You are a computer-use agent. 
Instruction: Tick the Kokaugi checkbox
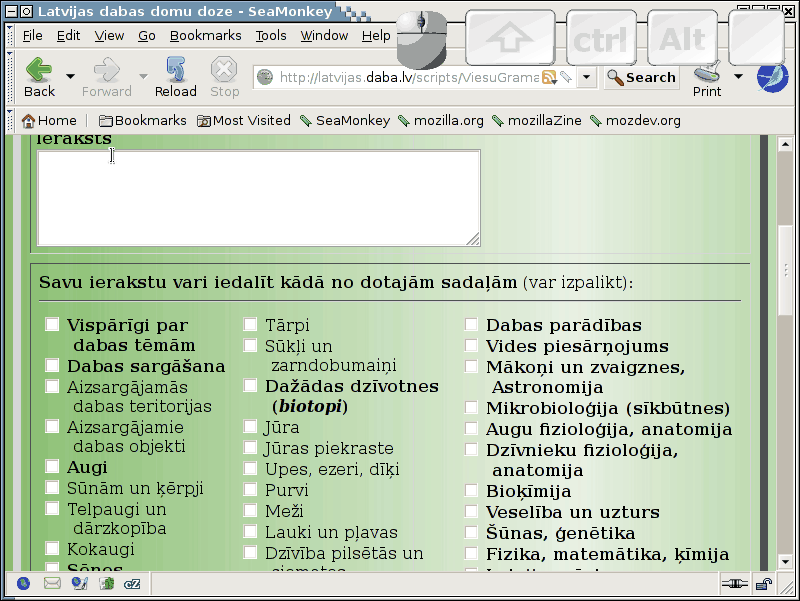point(52,548)
